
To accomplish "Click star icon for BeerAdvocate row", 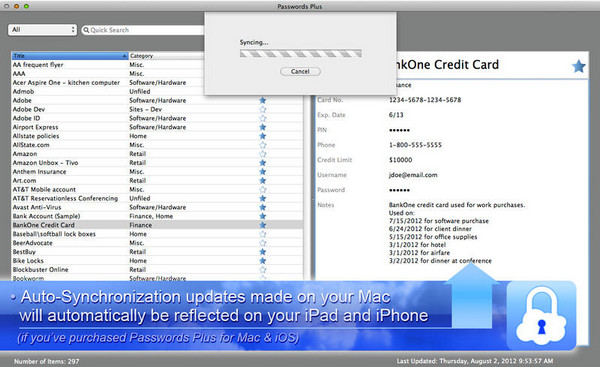I will click(x=262, y=243).
